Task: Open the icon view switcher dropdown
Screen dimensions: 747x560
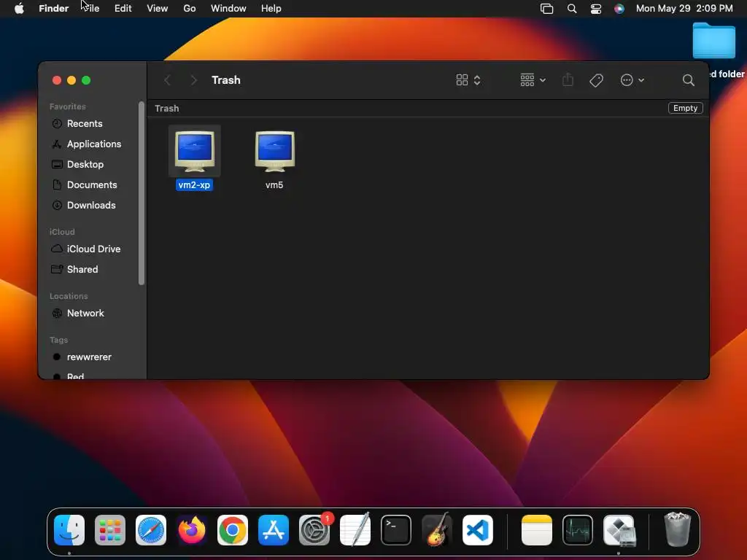Action: coord(468,80)
